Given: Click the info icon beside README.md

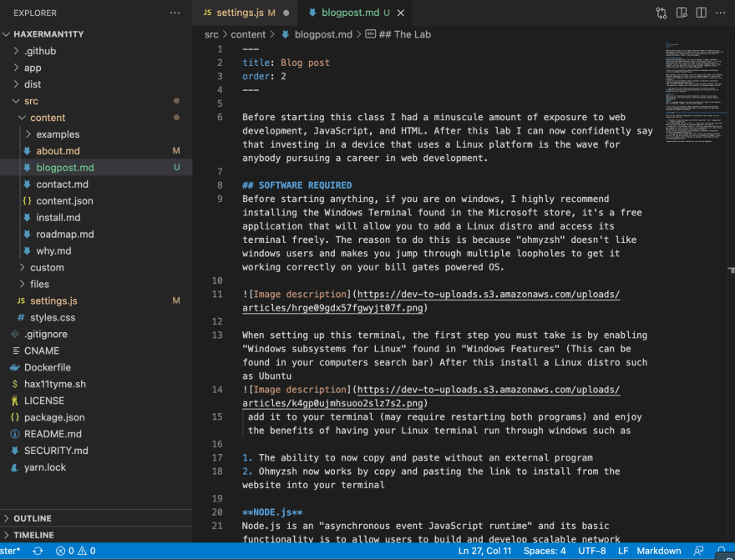Looking at the screenshot, I should coord(15,434).
